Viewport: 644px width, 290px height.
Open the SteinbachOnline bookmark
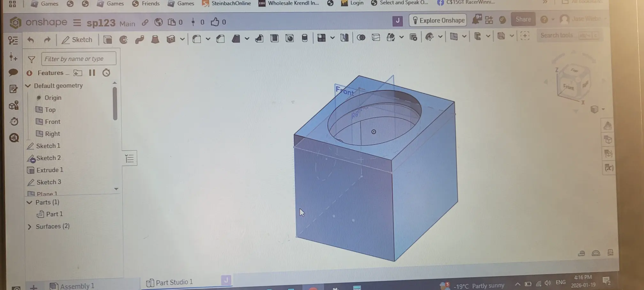coord(226,4)
